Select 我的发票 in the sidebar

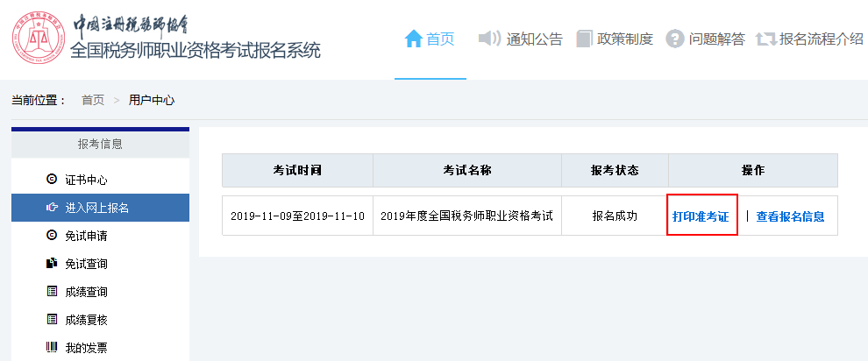pyautogui.click(x=100, y=348)
